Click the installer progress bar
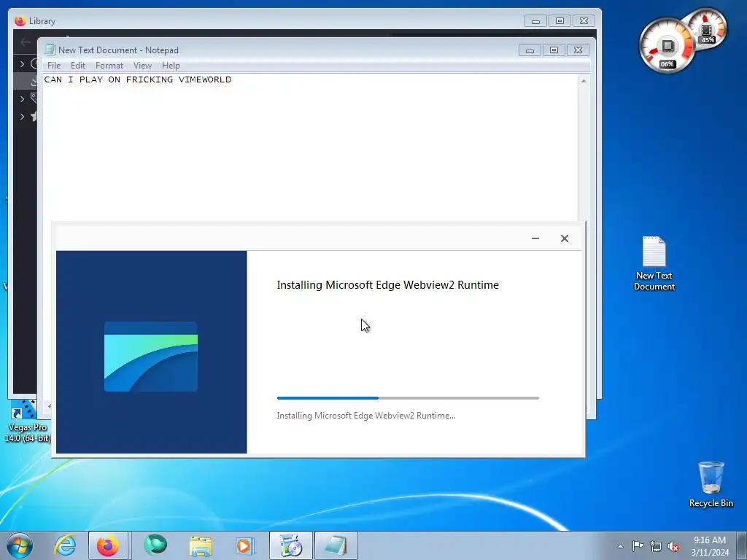Viewport: 747px width, 560px height. click(x=408, y=397)
